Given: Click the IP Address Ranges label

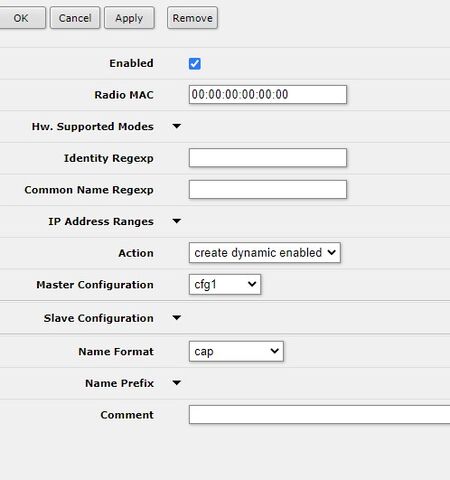Looking at the screenshot, I should coord(101,222).
